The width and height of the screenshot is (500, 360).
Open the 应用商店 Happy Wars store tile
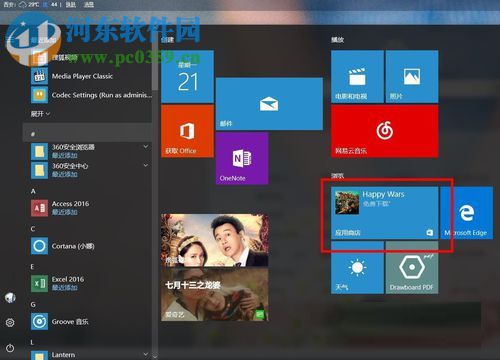385,213
